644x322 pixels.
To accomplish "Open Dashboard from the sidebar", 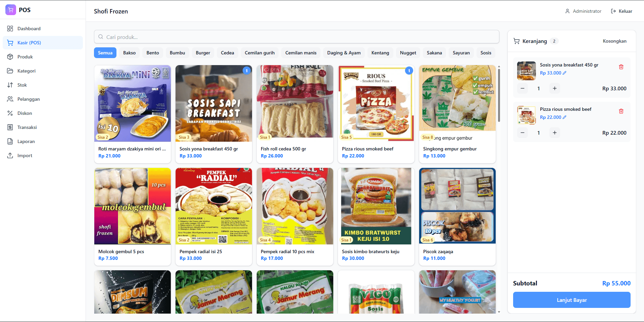I will point(43,29).
